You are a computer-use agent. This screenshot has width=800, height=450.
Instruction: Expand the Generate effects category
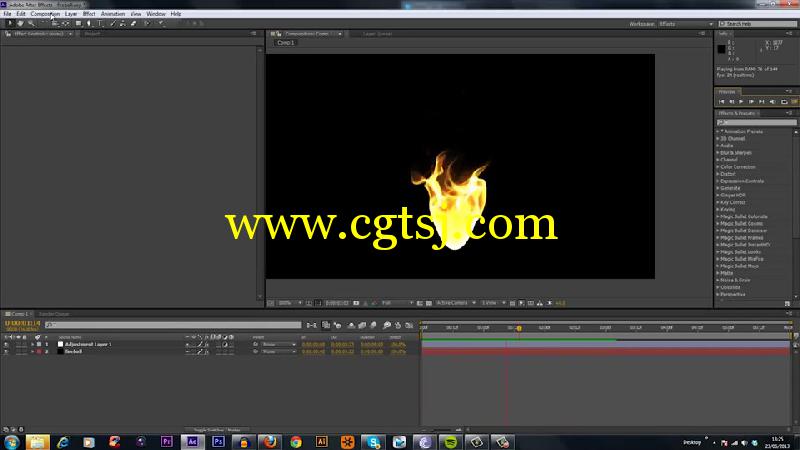718,188
